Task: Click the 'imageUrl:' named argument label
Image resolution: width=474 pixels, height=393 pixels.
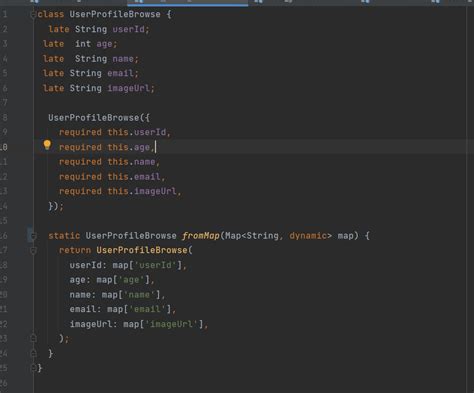Action: [93, 324]
